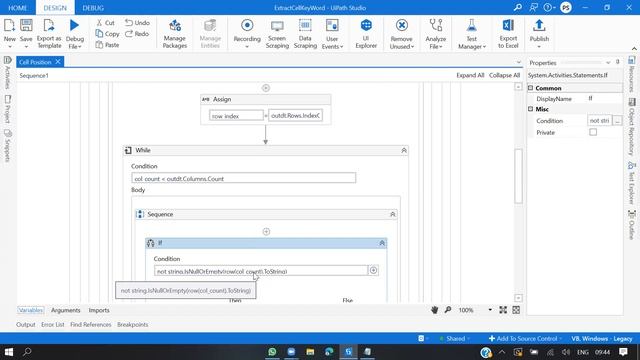Open UI Explorer

point(366,33)
